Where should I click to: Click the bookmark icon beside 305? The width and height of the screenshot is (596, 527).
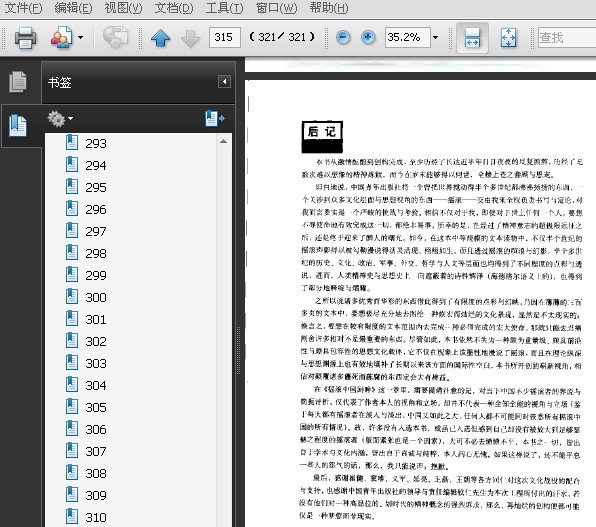72,407
